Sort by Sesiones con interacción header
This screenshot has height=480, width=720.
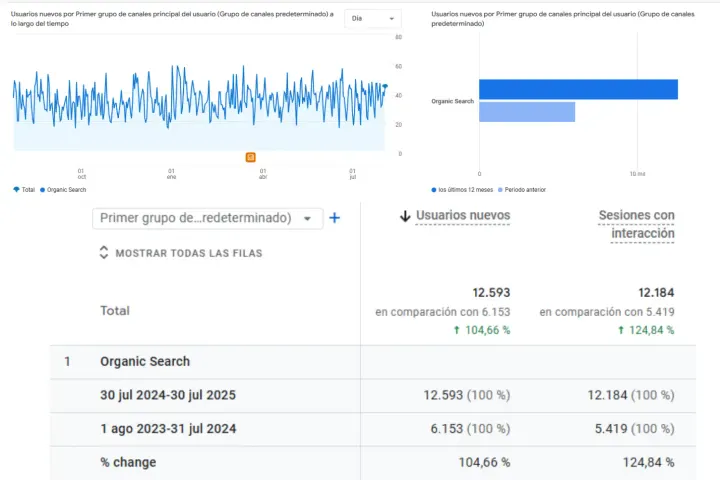[x=636, y=224]
